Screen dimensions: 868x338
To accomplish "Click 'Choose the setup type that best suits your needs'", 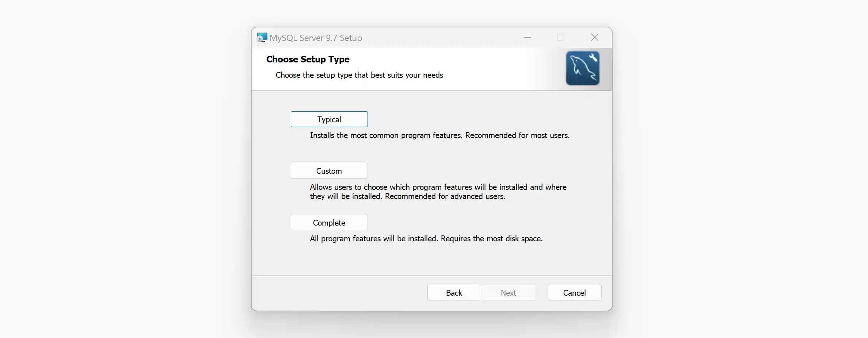I will [x=359, y=75].
